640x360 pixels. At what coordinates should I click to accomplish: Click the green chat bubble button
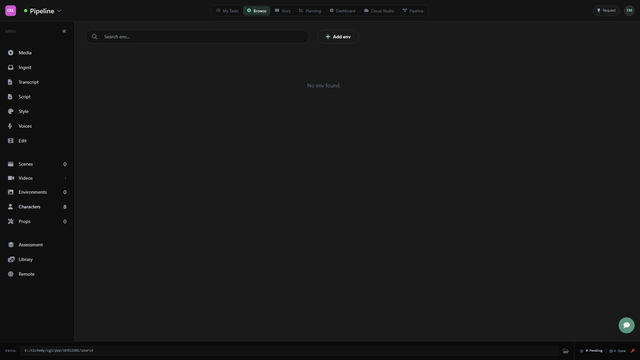pos(627,325)
